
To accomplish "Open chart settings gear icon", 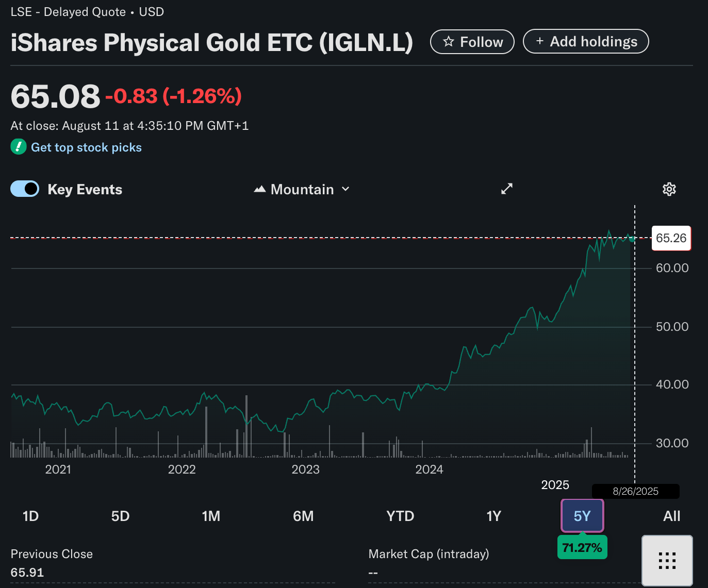I will coord(669,189).
